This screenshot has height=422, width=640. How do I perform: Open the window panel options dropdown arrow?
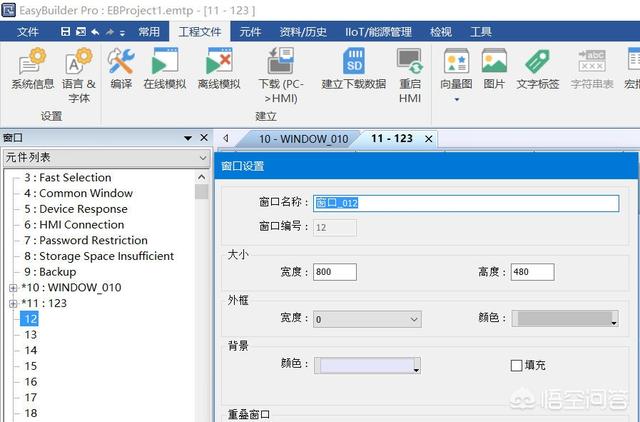point(188,138)
